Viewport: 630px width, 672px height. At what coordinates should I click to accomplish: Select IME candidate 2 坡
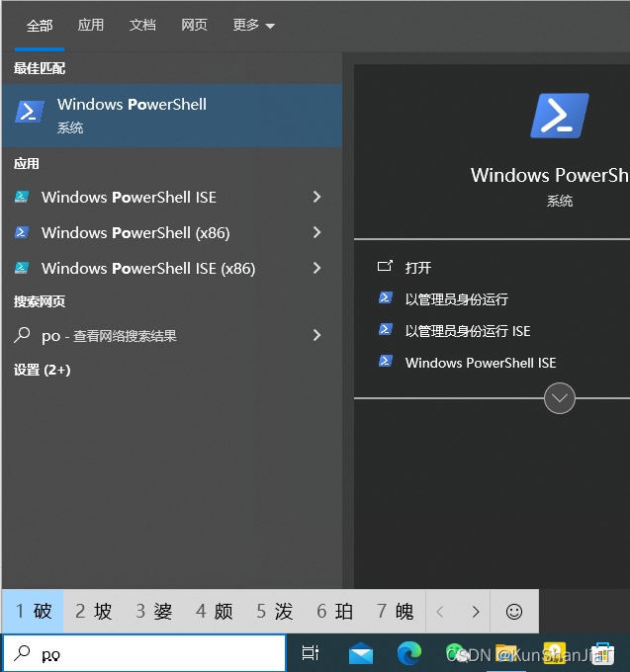[94, 611]
